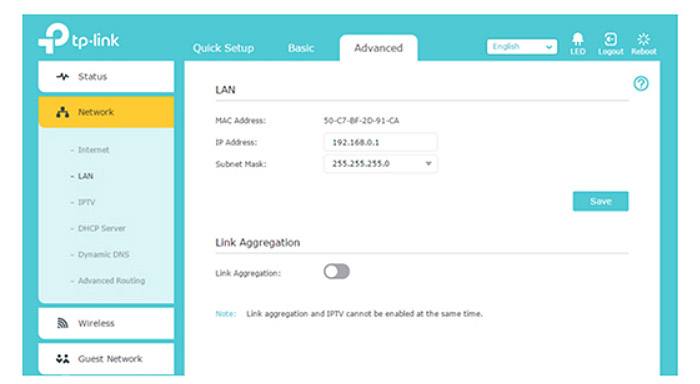Switch to the Quick Setup tab
Image resolution: width=700 pixels, height=384 pixels.
223,48
